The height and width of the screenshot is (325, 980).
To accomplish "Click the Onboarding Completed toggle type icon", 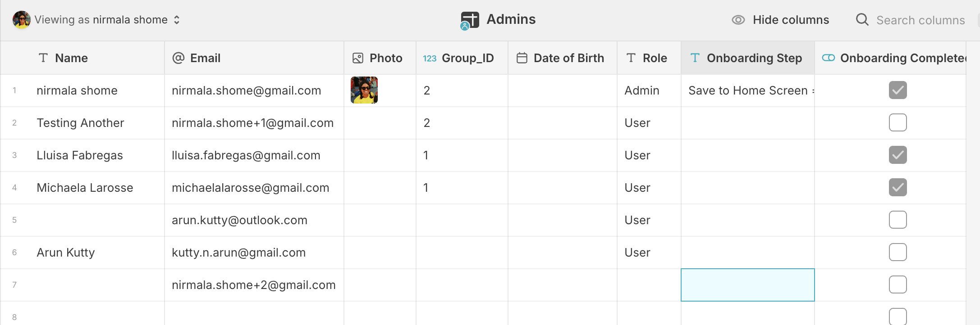I will [829, 58].
